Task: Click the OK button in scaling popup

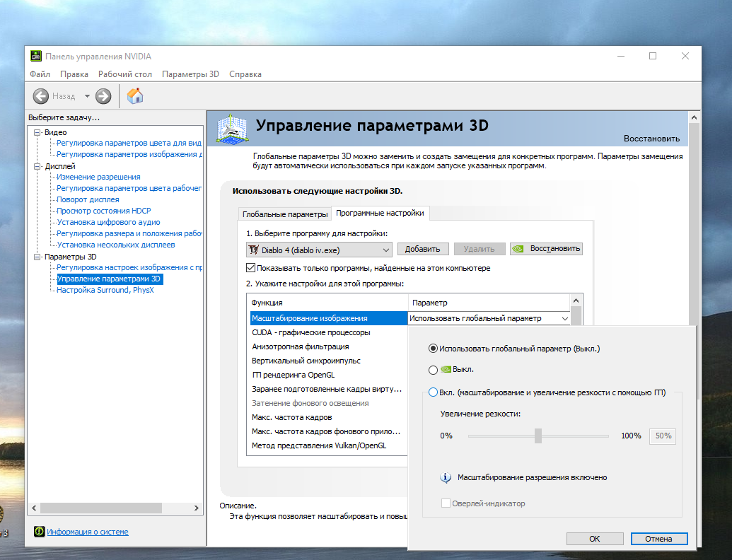Action: point(594,539)
